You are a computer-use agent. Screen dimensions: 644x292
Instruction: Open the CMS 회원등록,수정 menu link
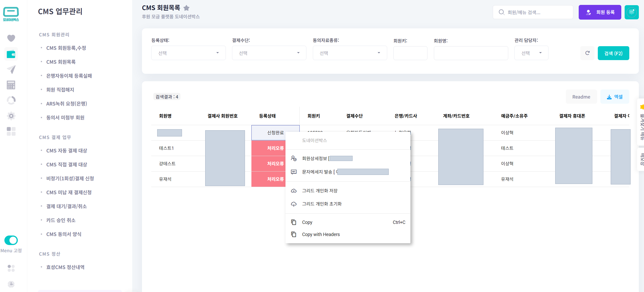(x=66, y=48)
